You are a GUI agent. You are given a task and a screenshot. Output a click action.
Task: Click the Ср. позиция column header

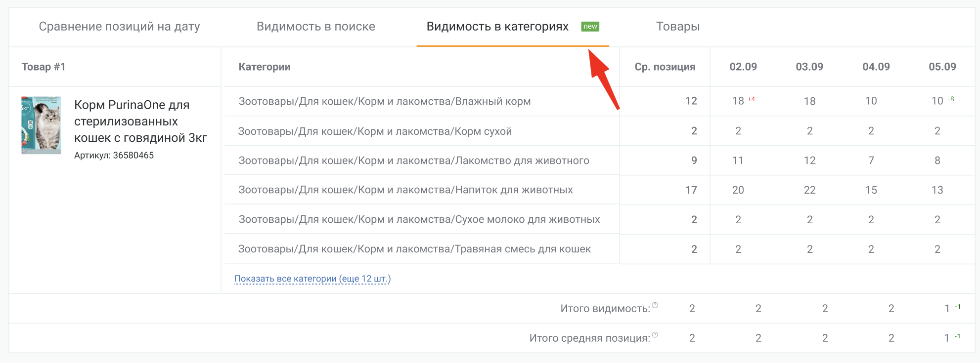coord(665,67)
